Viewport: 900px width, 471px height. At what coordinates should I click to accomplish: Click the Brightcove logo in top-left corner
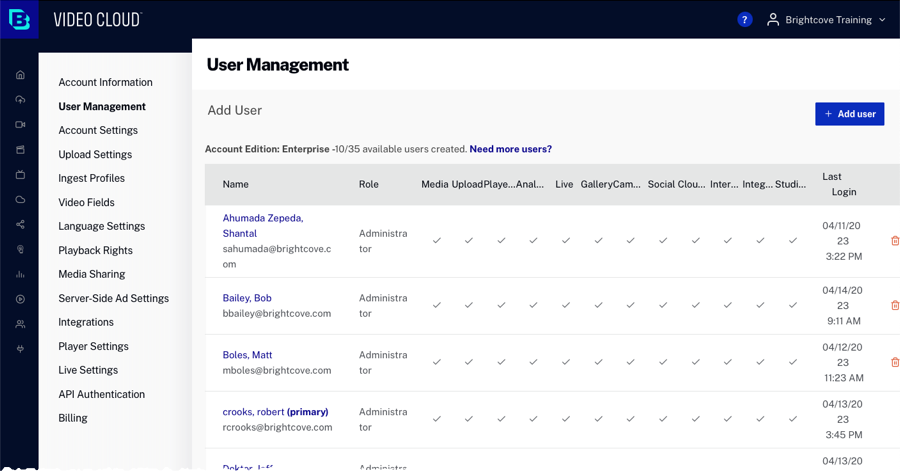(19, 19)
